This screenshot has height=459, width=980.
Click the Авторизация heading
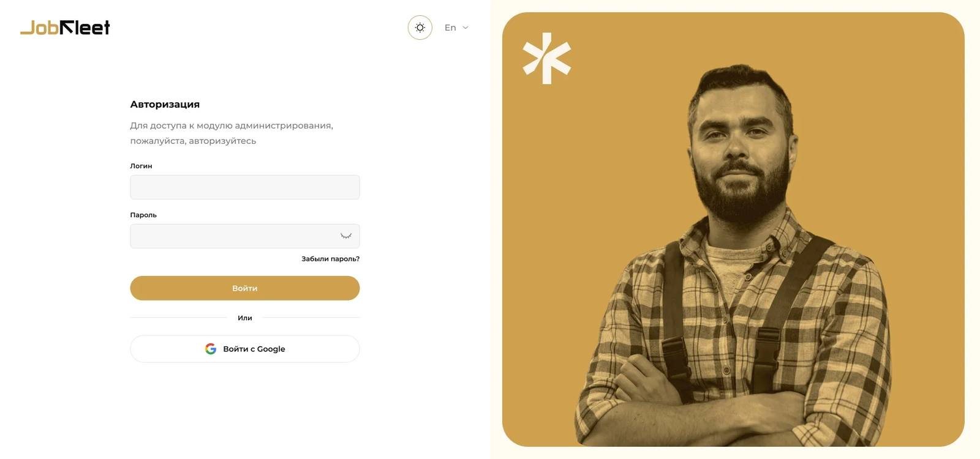[x=165, y=104]
